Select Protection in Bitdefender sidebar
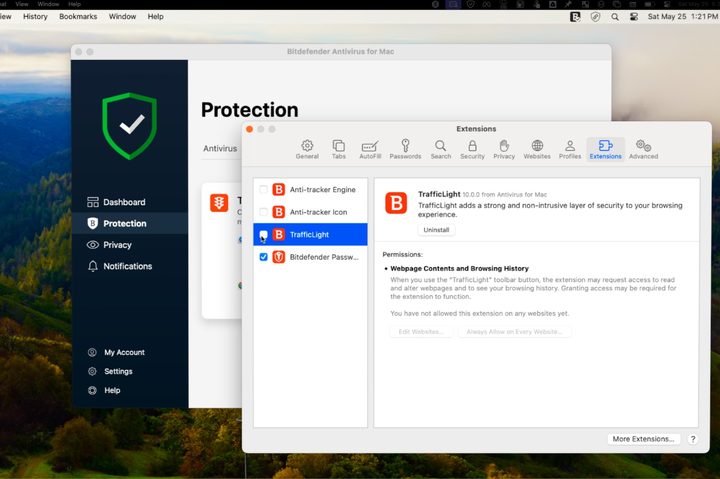Viewport: 720px width, 479px height. [x=130, y=224]
